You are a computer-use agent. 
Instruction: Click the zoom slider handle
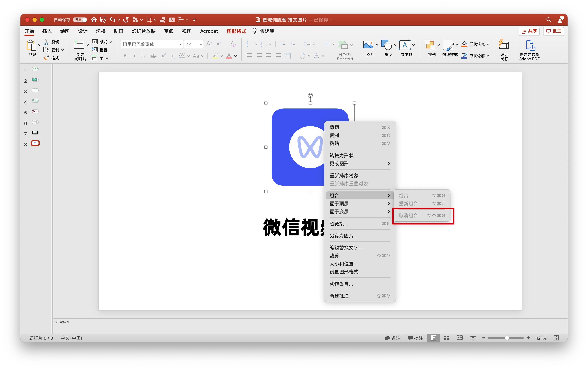(507, 338)
